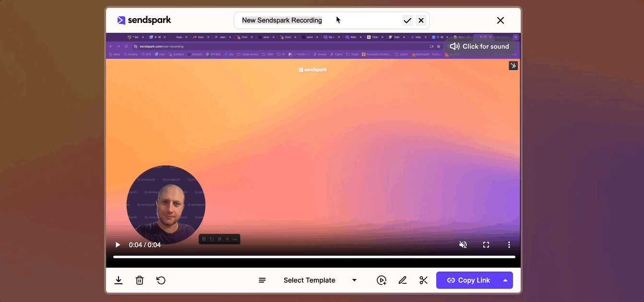This screenshot has width=644, height=302.
Task: Download the recording
Action: pos(119,280)
